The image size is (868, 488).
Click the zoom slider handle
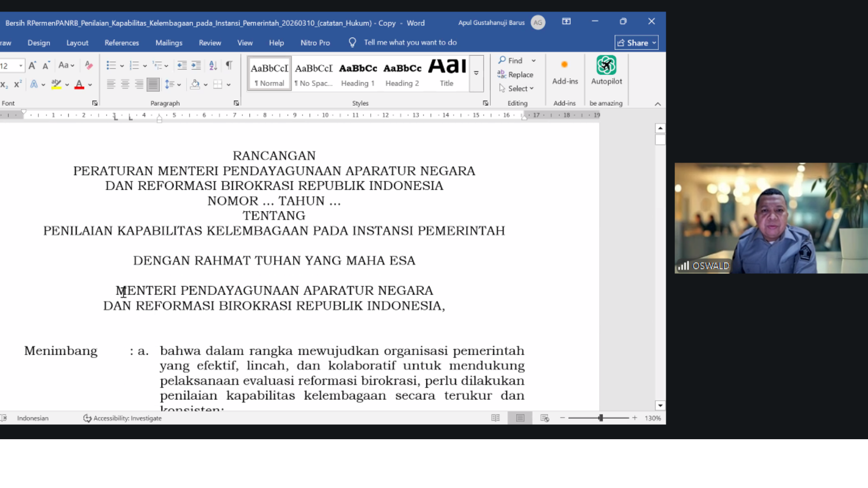tap(600, 418)
